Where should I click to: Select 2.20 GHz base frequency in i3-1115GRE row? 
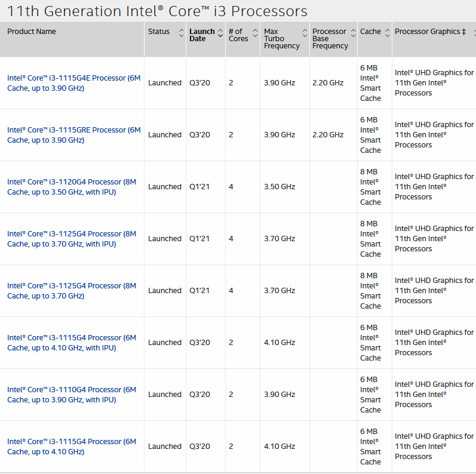pyautogui.click(x=328, y=135)
